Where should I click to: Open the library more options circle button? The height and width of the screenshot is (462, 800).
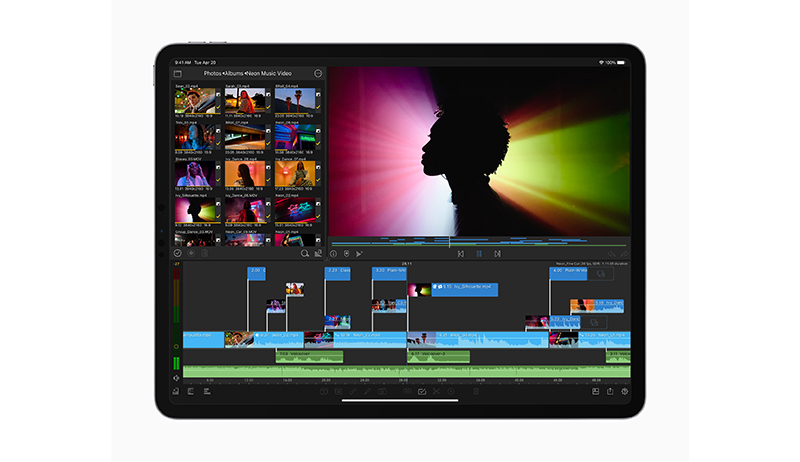pyautogui.click(x=318, y=73)
